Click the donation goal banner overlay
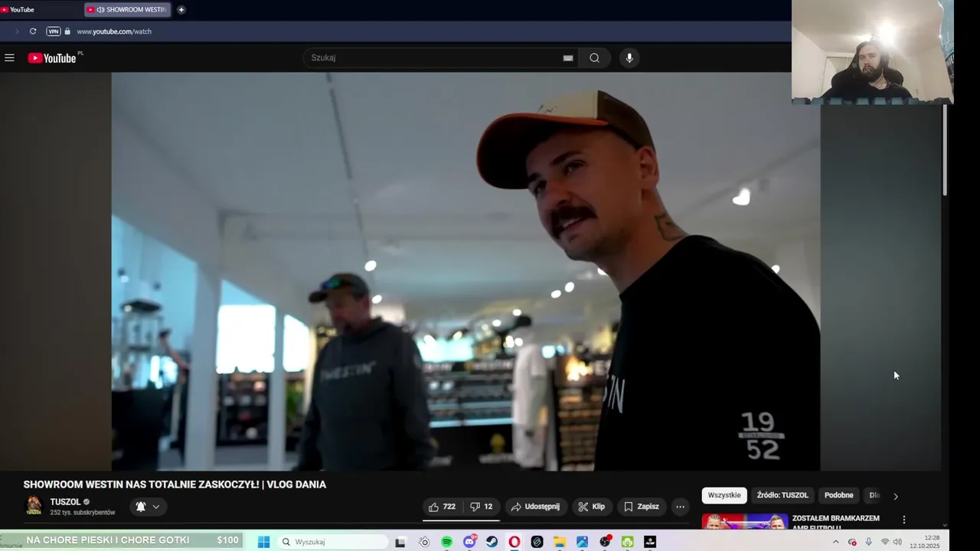This screenshot has width=980, height=551. (122, 540)
